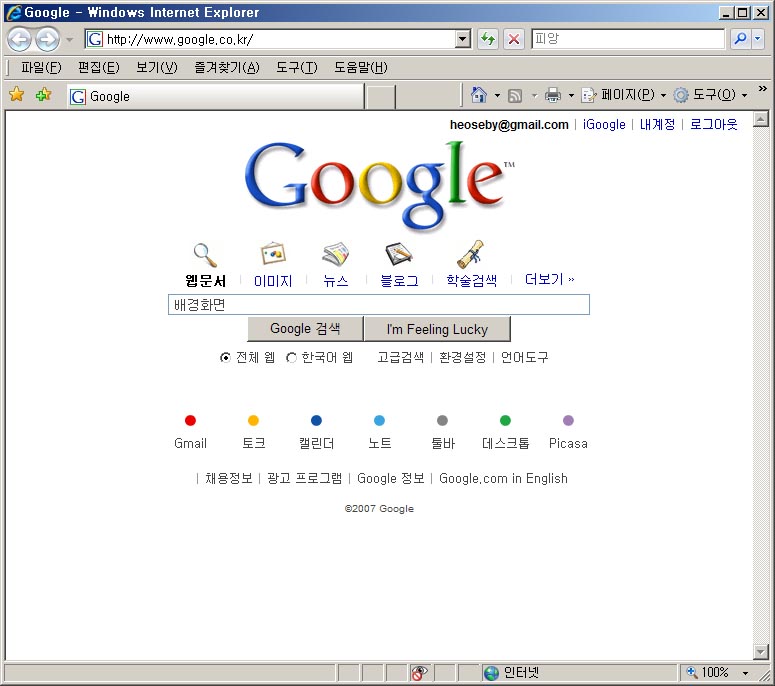The height and width of the screenshot is (686, 775).
Task: Expand the 페이지(P) dropdown arrow
Action: click(663, 95)
